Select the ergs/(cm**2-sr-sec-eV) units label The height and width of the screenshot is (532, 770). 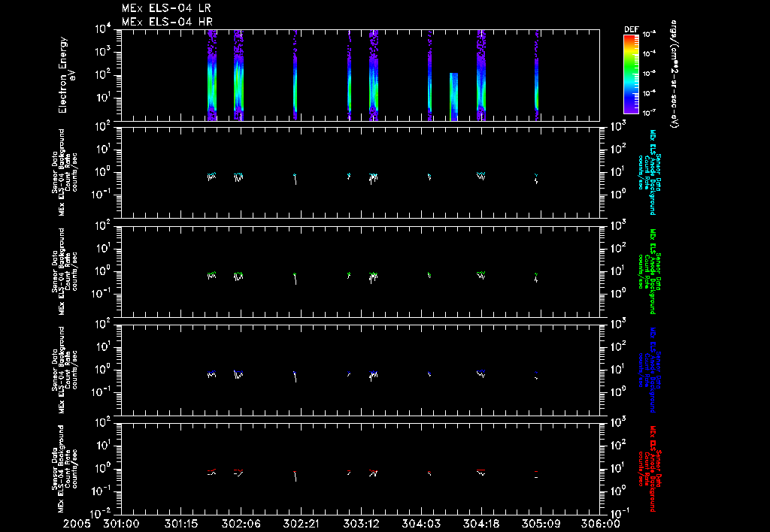click(x=674, y=74)
